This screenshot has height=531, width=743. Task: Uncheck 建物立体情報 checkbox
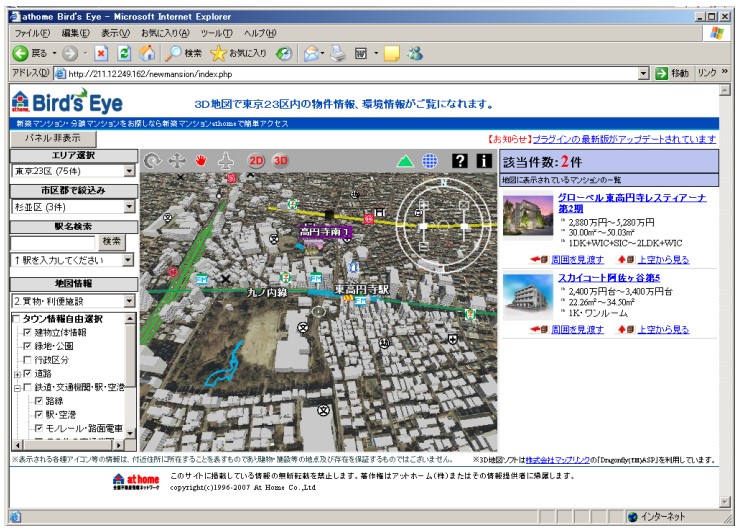coord(27,333)
